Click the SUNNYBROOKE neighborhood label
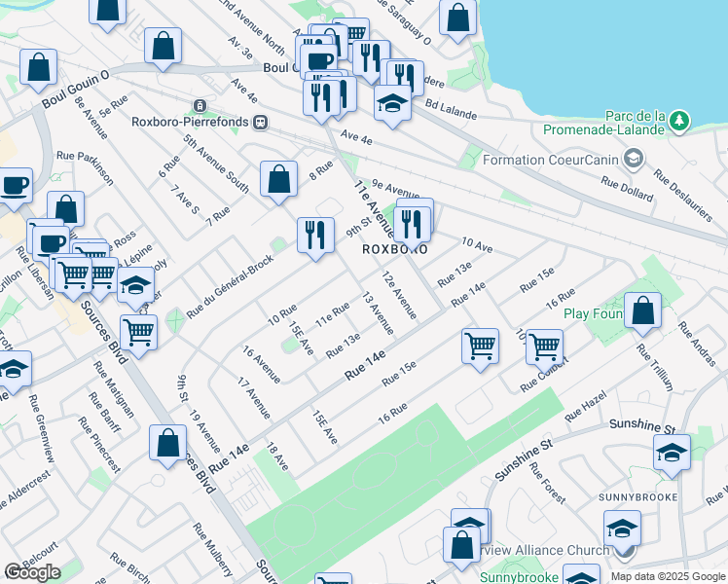728x584 pixels. 637,497
